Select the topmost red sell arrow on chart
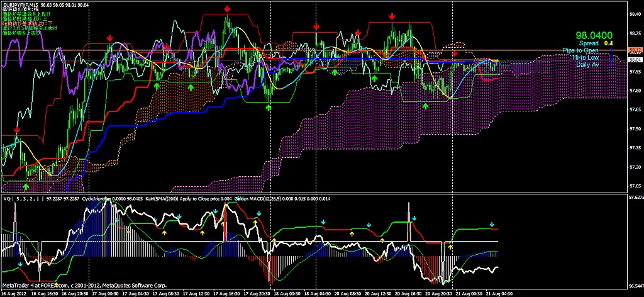 [227, 9]
